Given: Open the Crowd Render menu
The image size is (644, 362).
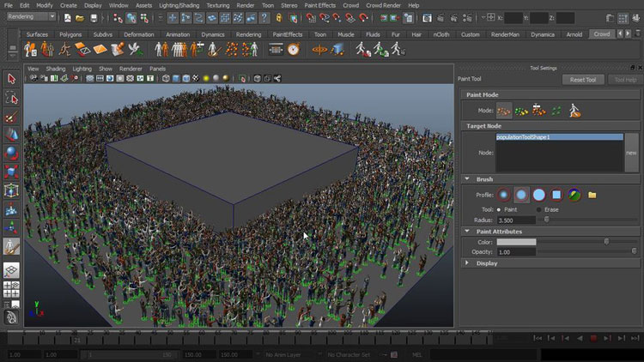Looking at the screenshot, I should pyautogui.click(x=383, y=5).
